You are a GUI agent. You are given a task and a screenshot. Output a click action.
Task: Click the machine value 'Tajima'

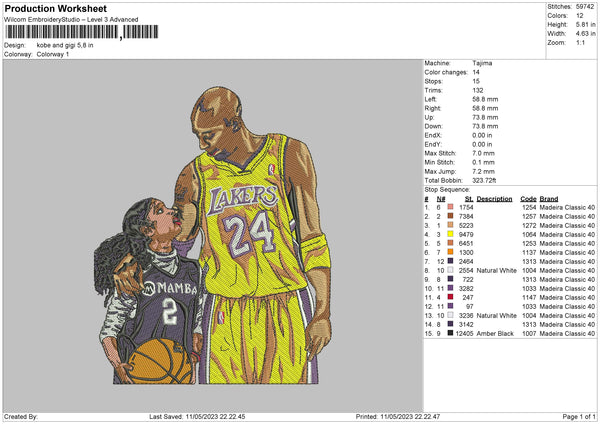[x=482, y=63]
